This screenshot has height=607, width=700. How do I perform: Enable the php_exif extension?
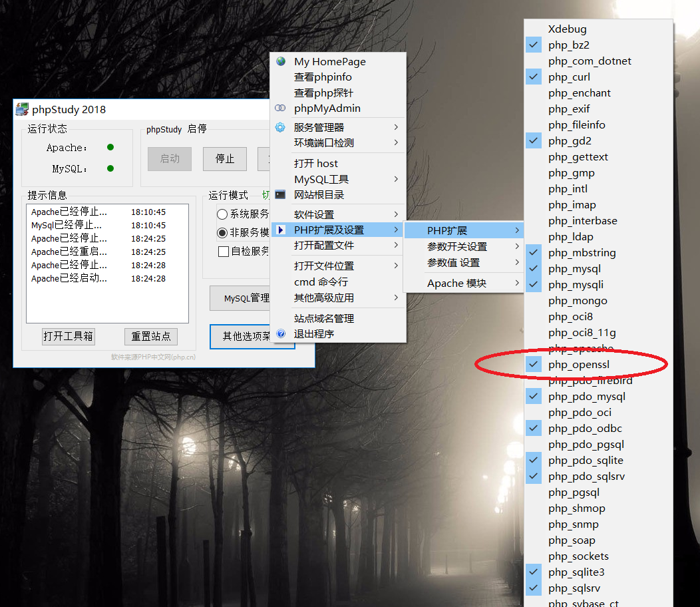598,109
